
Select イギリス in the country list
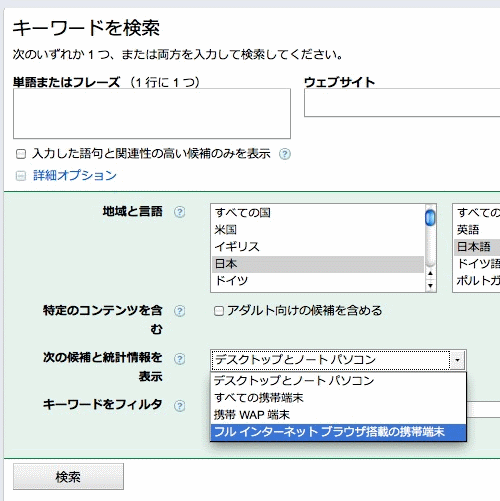coord(318,247)
